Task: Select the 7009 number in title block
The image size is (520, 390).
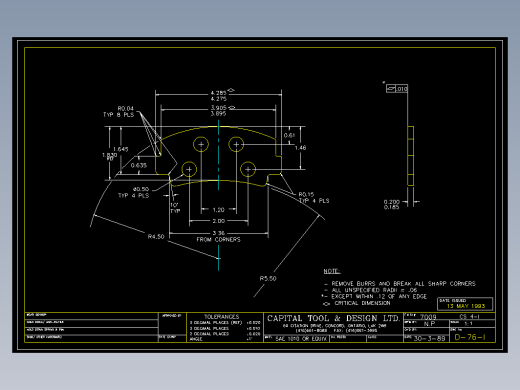Action: click(x=428, y=317)
